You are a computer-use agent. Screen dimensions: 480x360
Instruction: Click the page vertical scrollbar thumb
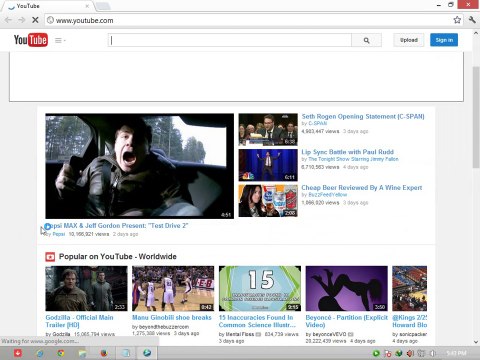[x=476, y=117]
